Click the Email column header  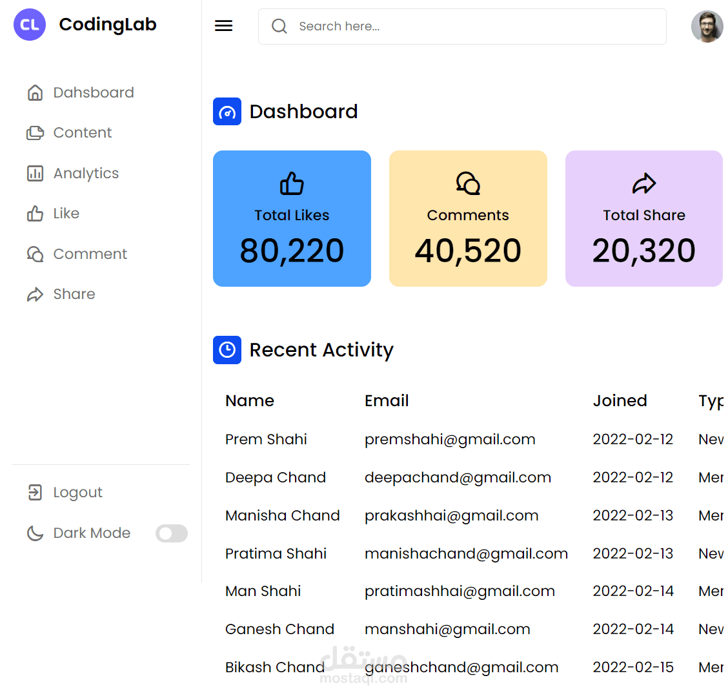(x=387, y=401)
